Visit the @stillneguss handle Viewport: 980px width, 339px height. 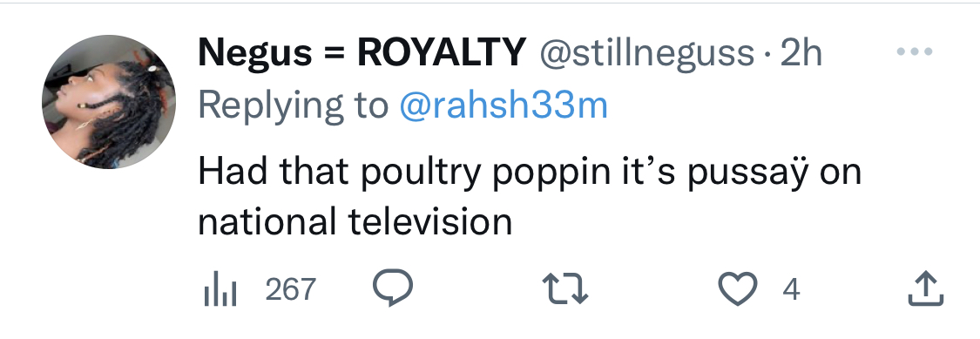tap(647, 54)
